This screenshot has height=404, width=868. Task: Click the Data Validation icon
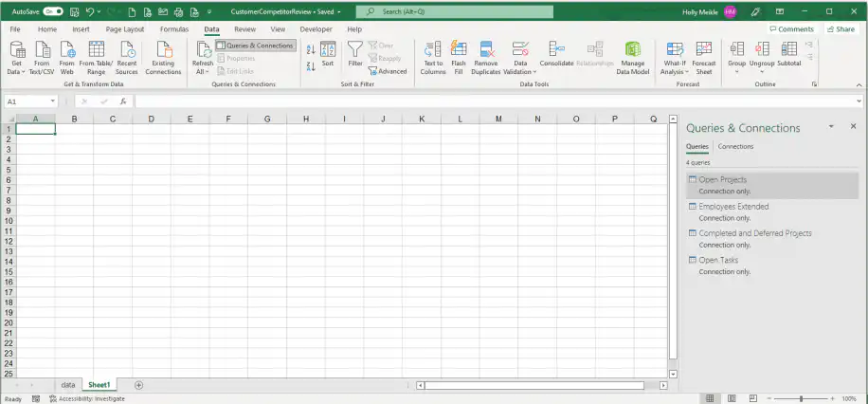point(520,50)
